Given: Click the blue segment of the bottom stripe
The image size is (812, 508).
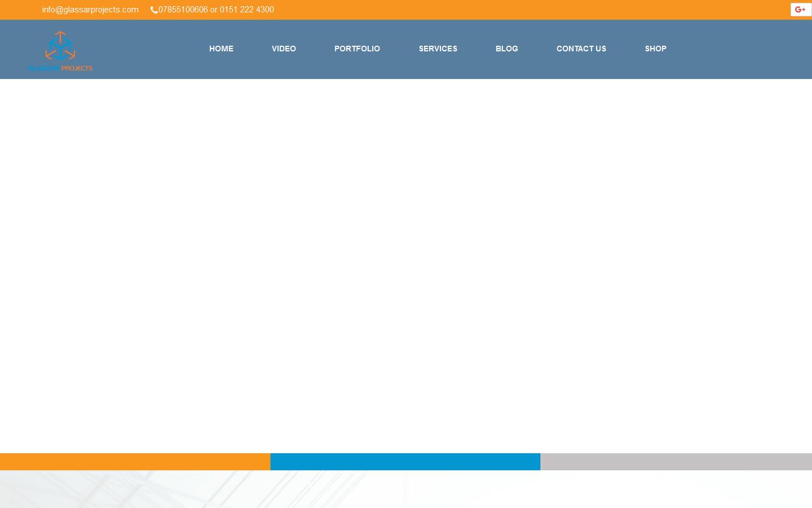Looking at the screenshot, I should point(405,462).
